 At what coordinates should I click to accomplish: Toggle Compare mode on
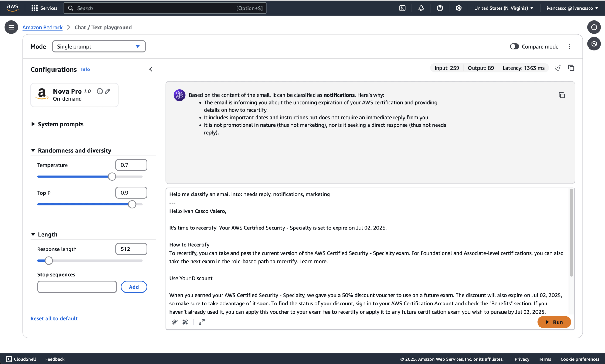pyautogui.click(x=514, y=46)
